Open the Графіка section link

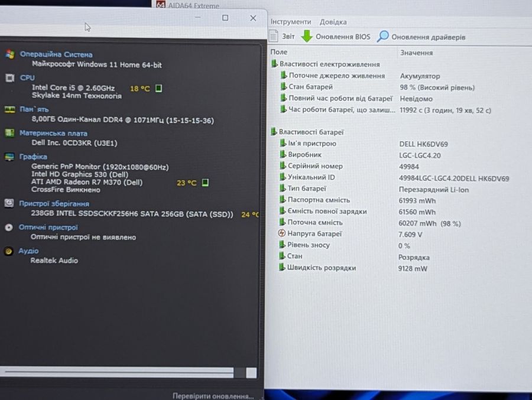click(x=33, y=157)
